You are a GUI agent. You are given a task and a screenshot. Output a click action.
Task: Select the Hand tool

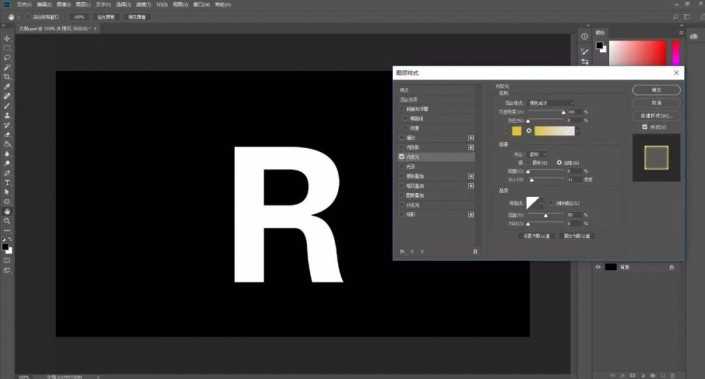tap(7, 211)
